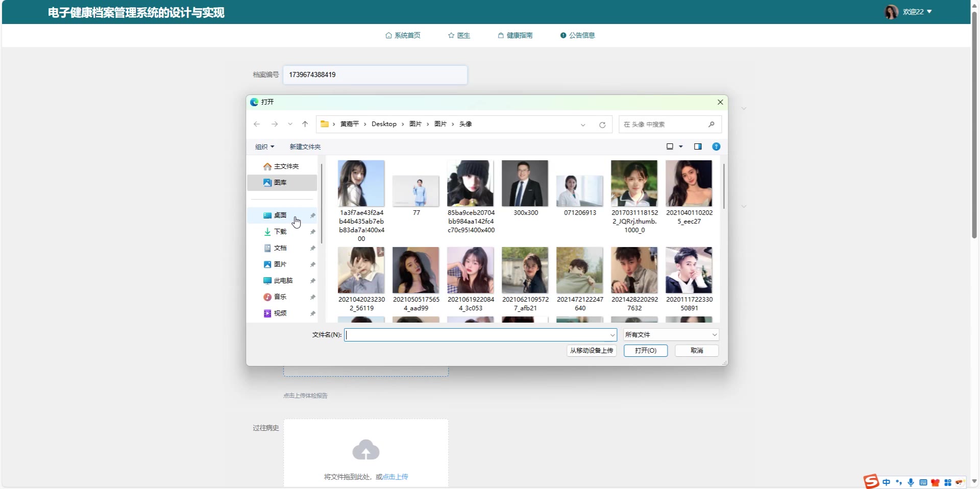Open recent locations chevron in dialog
The image size is (980, 489).
click(x=290, y=124)
